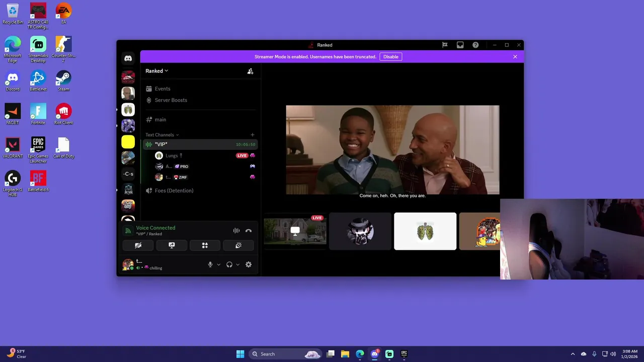Image resolution: width=644 pixels, height=362 pixels.
Task: Share your screen button
Action: [172, 245]
